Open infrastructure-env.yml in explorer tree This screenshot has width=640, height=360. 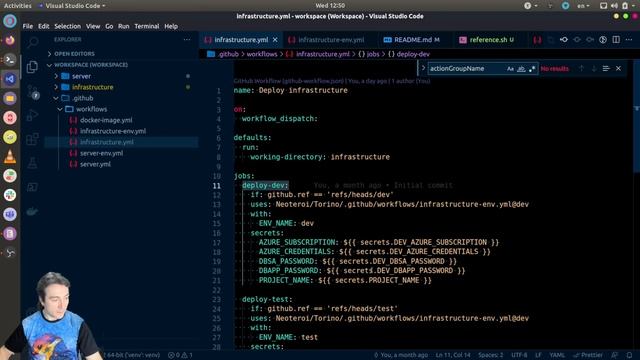(x=113, y=131)
